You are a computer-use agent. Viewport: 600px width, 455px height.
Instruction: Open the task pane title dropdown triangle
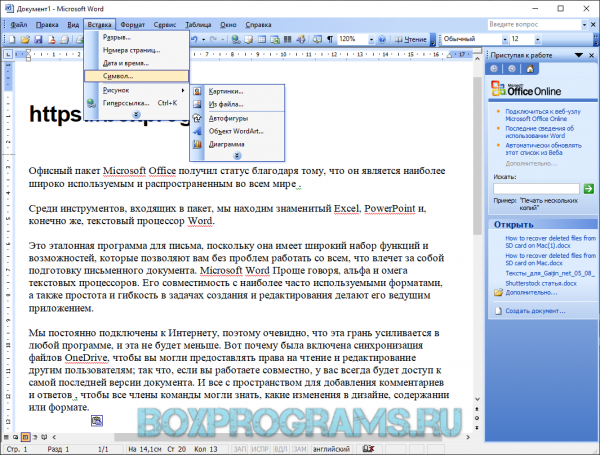579,55
